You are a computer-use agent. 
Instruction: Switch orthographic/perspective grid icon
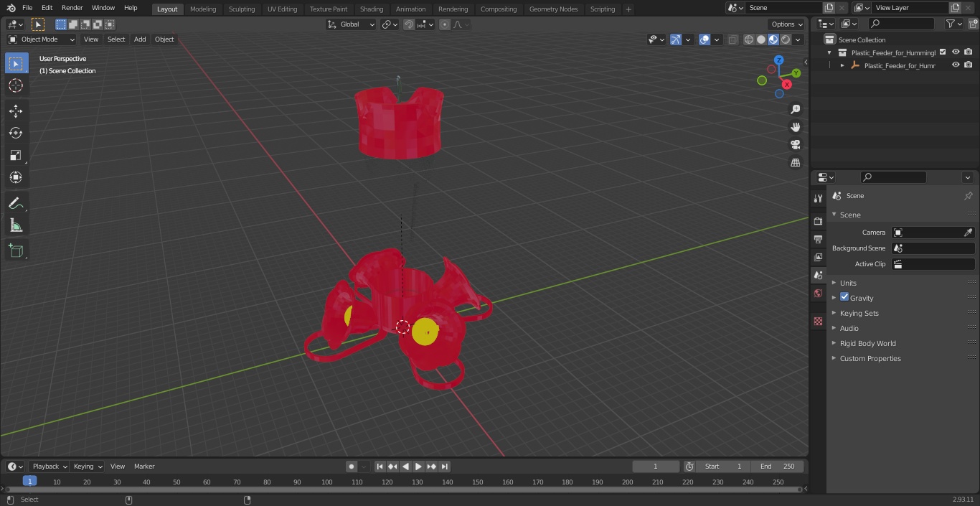[796, 162]
